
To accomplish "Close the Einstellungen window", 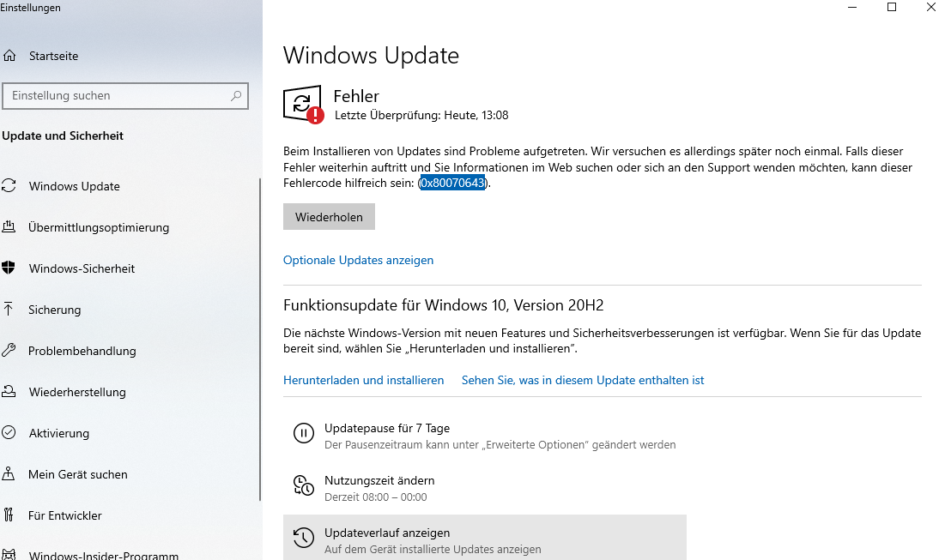I will point(930,7).
